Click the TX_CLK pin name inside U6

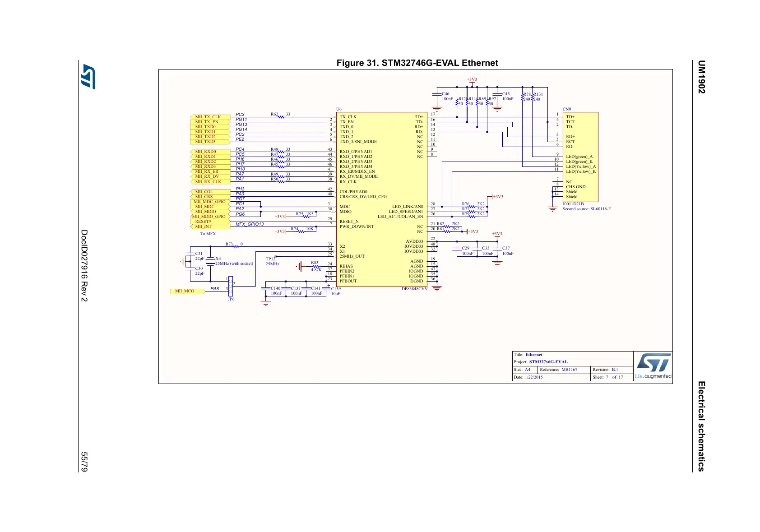coord(348,117)
